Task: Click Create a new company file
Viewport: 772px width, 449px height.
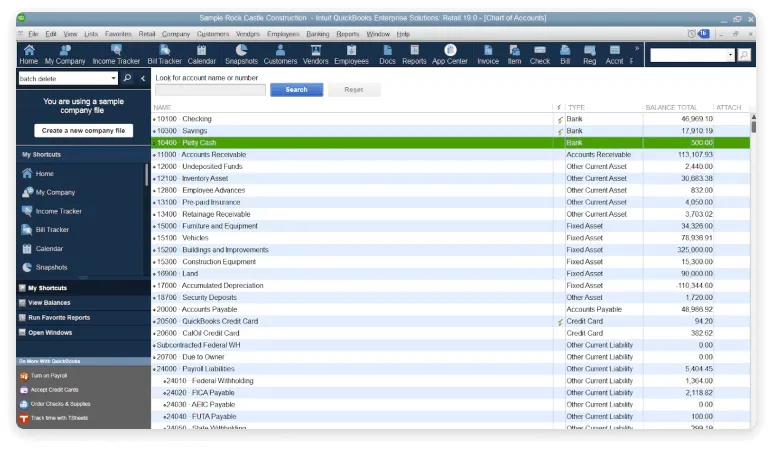Action: (x=83, y=130)
